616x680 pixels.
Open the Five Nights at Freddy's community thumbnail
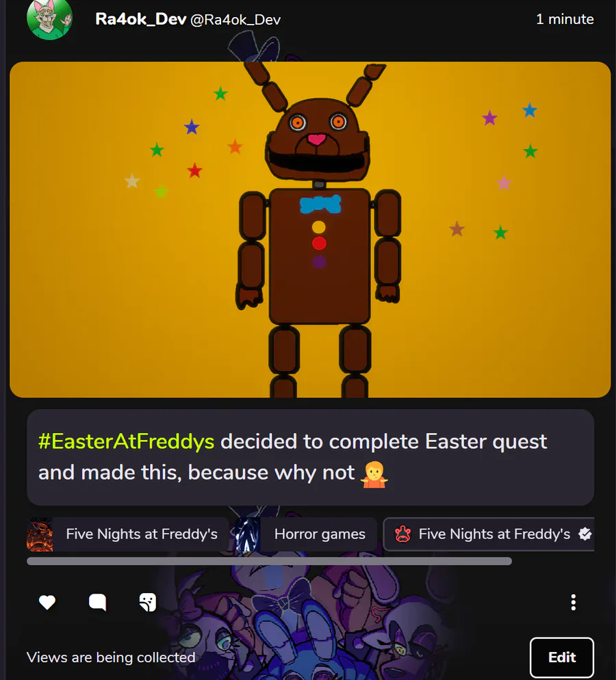click(x=40, y=534)
